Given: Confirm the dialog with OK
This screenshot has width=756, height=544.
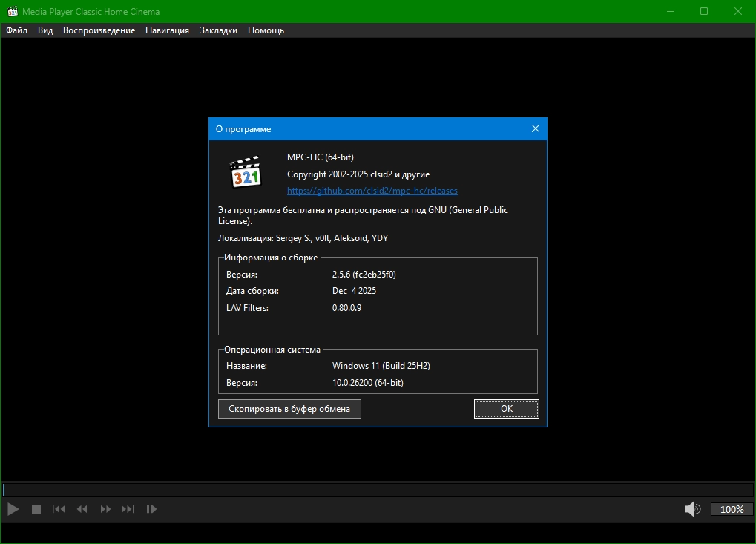Looking at the screenshot, I should point(506,409).
